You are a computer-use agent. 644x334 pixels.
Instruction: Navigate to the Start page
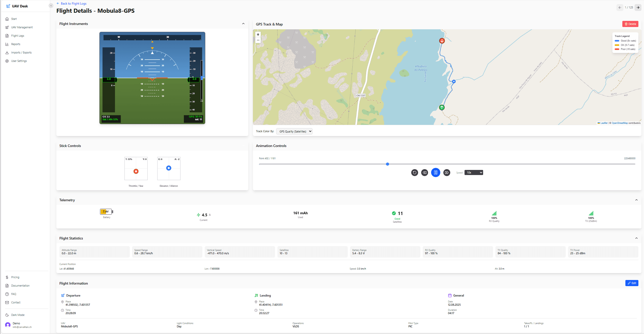pyautogui.click(x=14, y=19)
